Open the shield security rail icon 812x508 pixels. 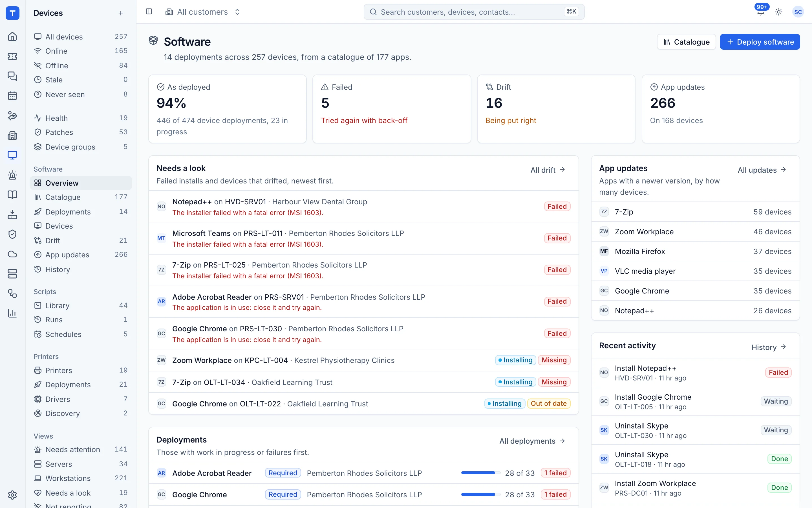(x=12, y=234)
